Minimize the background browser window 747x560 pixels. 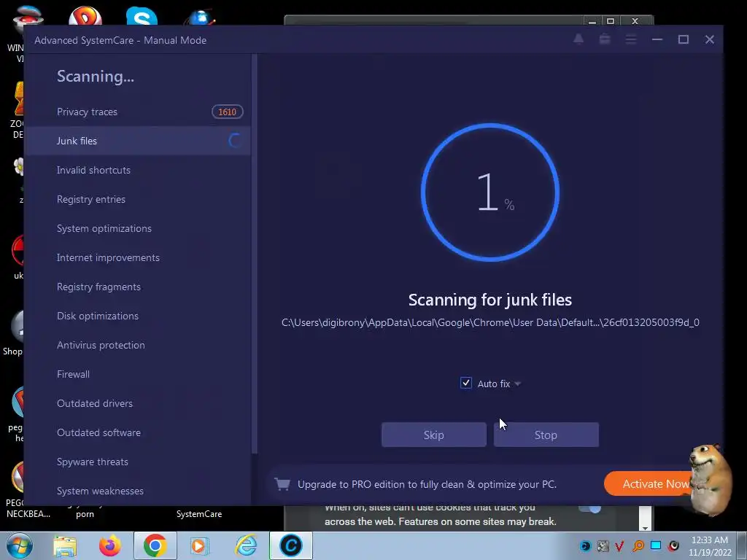pos(592,21)
